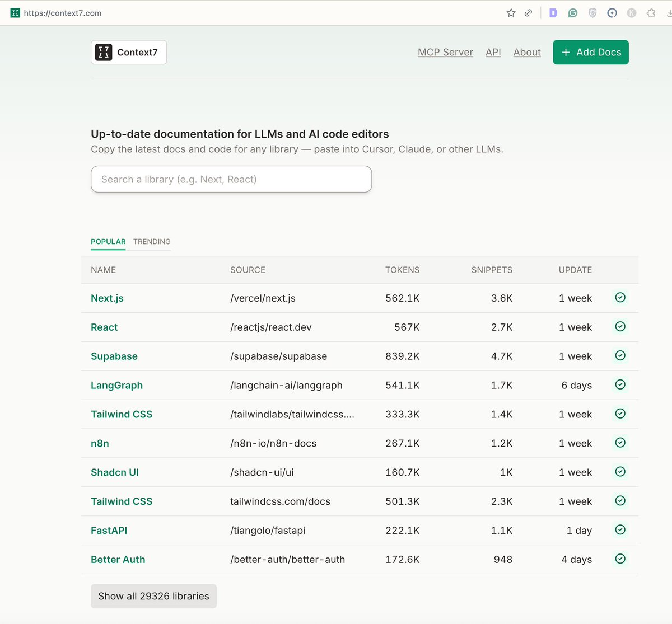Viewport: 672px width, 624px height.
Task: Click the /shadcn-ui/ui source text
Action: pos(262,472)
